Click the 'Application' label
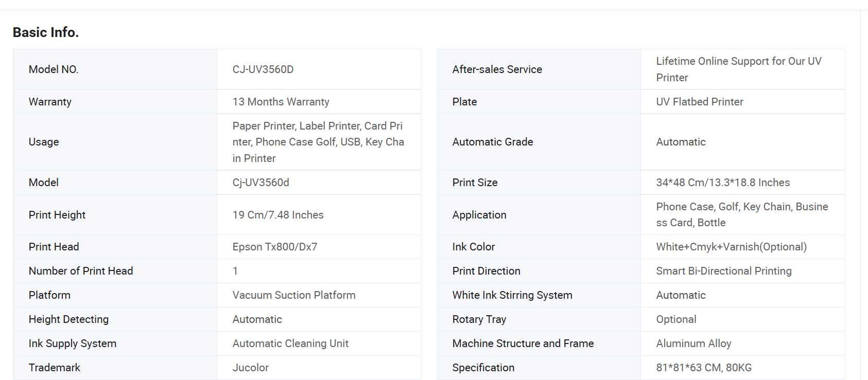The width and height of the screenshot is (868, 380). [x=479, y=215]
